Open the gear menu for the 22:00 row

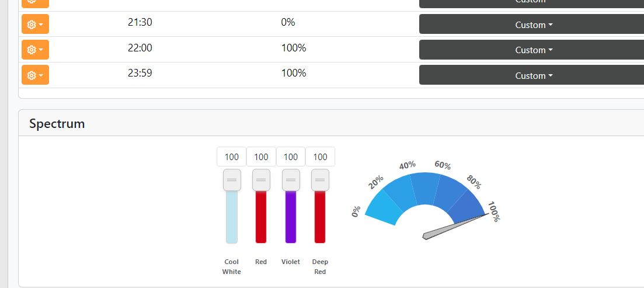[35, 50]
